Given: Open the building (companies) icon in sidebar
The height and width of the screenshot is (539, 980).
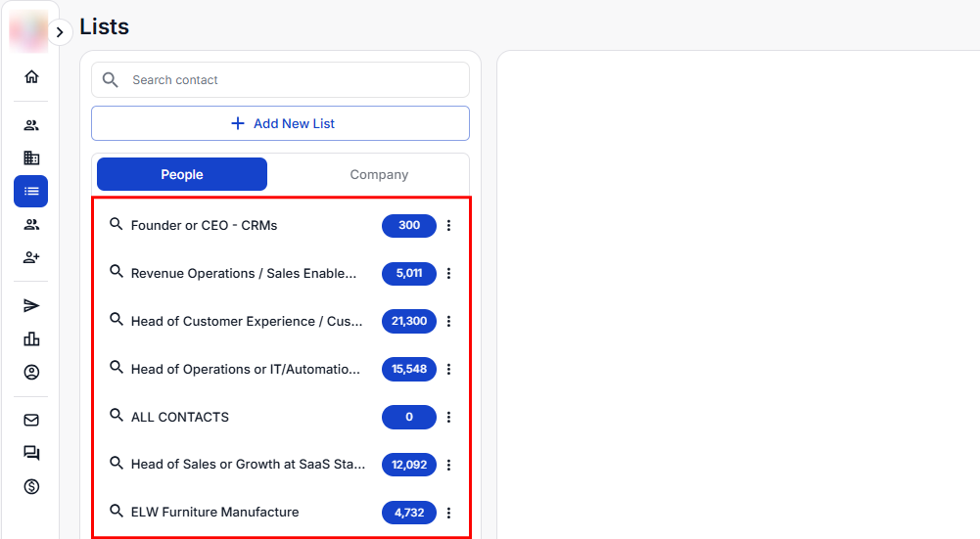Looking at the screenshot, I should click(x=31, y=157).
